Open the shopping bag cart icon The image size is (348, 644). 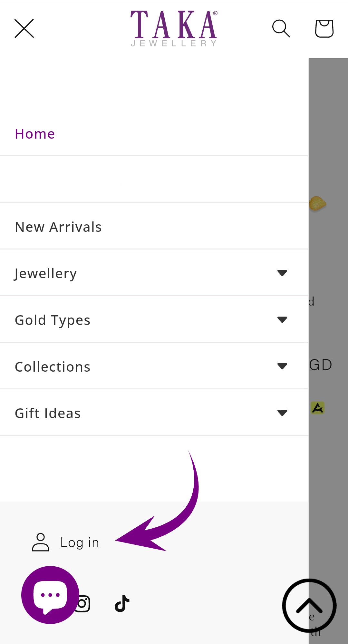324,28
